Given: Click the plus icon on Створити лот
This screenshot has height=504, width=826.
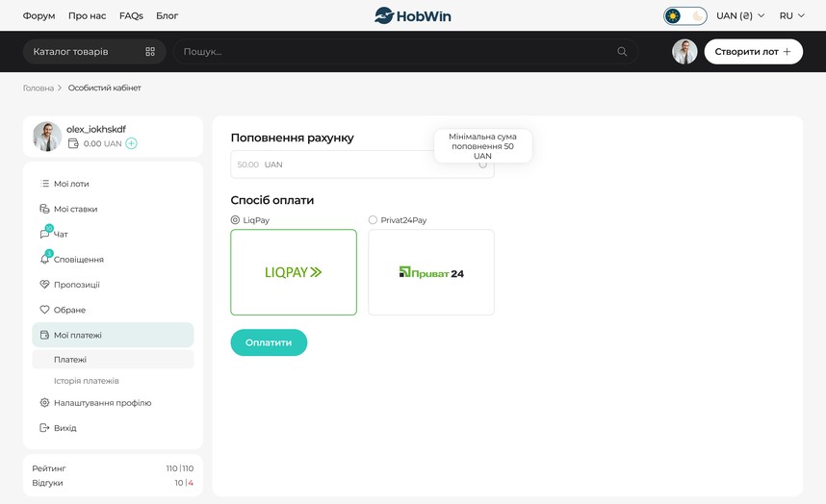Looking at the screenshot, I should click(x=787, y=52).
